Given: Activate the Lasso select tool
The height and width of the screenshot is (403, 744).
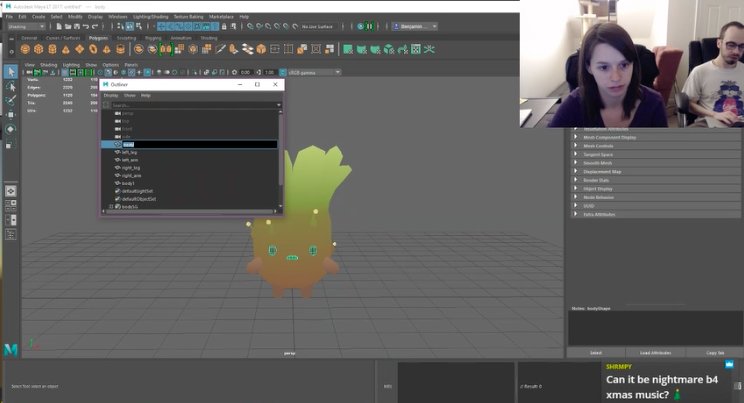Looking at the screenshot, I should (x=11, y=86).
